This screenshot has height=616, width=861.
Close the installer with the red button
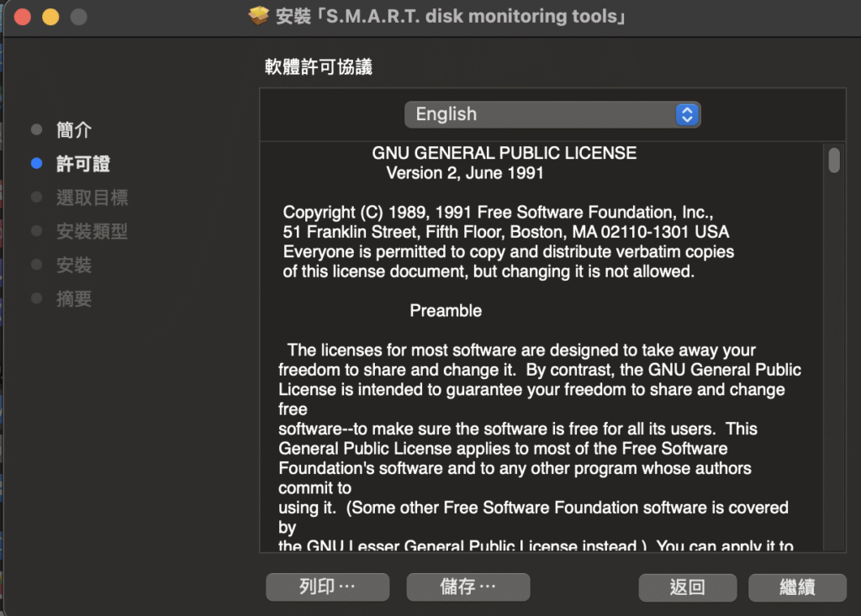23,17
